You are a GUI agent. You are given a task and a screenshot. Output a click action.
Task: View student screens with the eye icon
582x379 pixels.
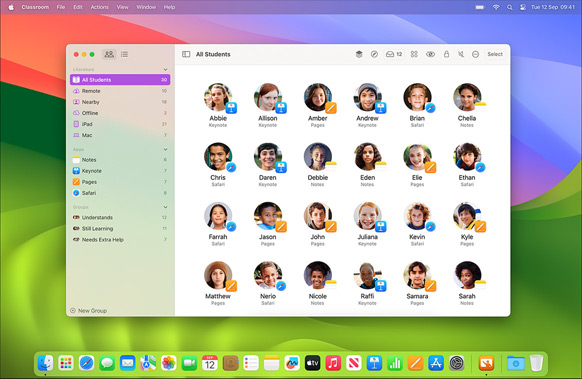click(x=431, y=54)
